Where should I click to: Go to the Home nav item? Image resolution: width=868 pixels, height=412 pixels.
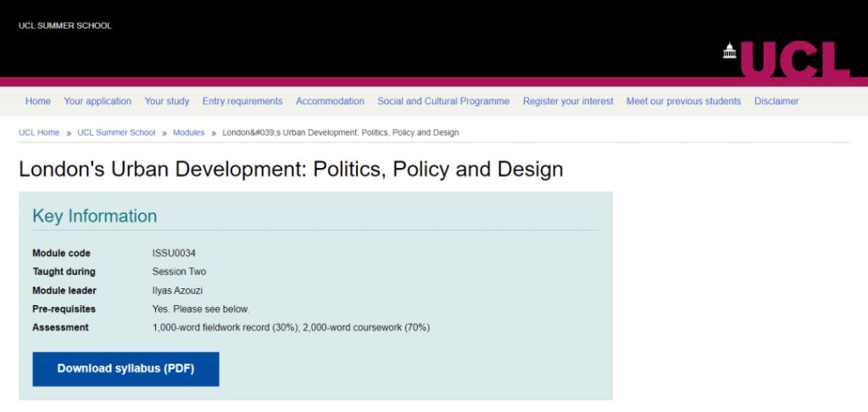(x=37, y=102)
